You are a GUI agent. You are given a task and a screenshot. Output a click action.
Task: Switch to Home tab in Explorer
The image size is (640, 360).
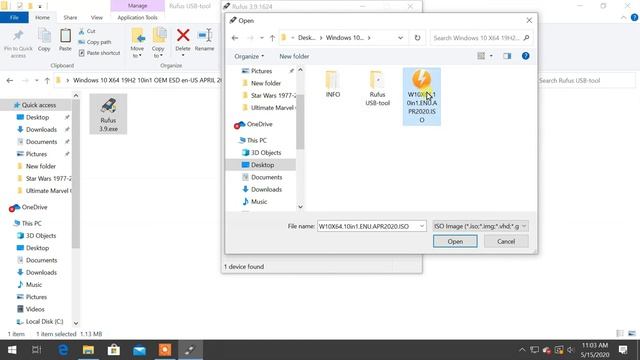pyautogui.click(x=42, y=18)
